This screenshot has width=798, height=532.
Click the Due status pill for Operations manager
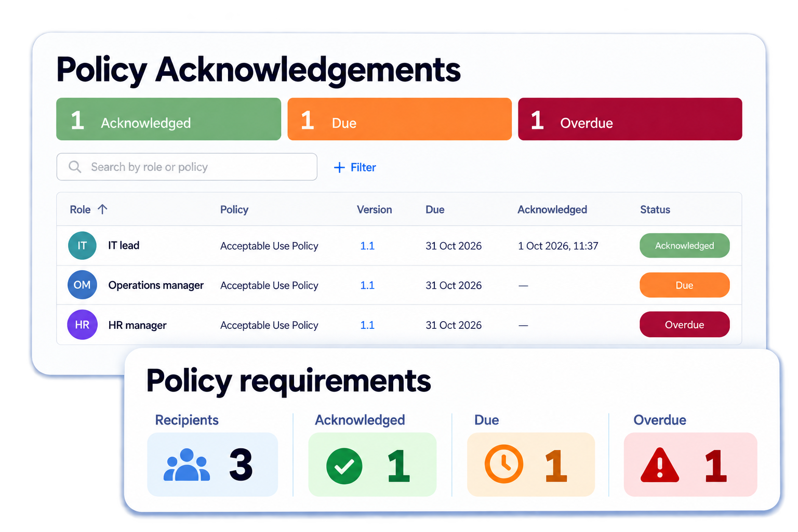685,285
